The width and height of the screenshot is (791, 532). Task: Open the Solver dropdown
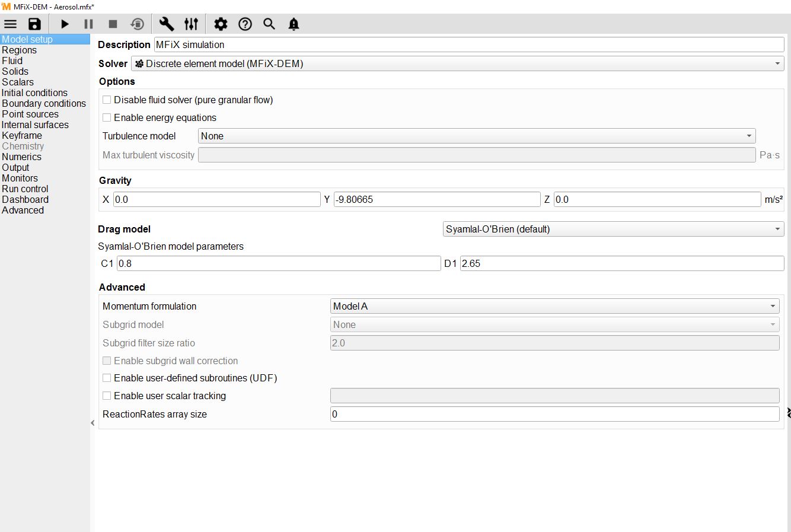pos(457,63)
